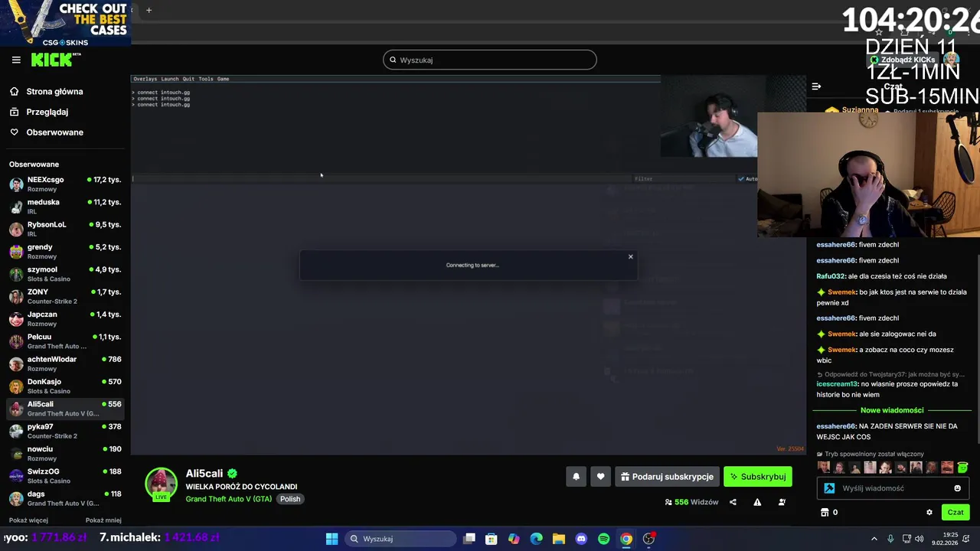The width and height of the screenshot is (980, 551).
Task: Open Task View on the taskbar
Action: 469,539
